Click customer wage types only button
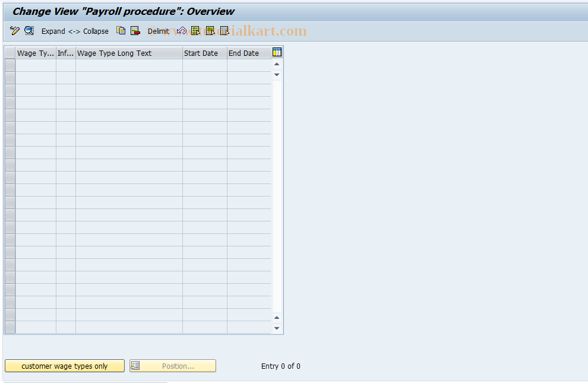 click(65, 366)
